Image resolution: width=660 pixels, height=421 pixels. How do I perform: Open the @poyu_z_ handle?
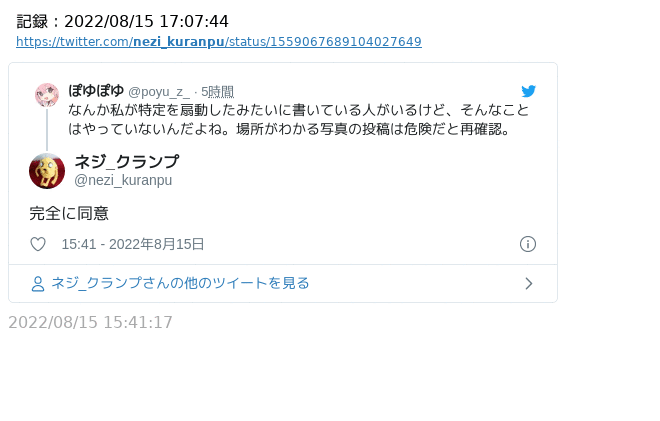(159, 92)
